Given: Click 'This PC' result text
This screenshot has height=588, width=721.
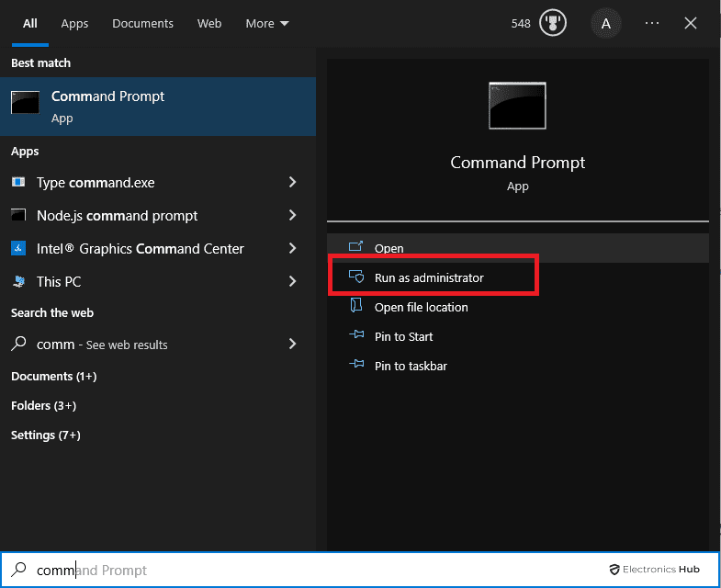Looking at the screenshot, I should pos(59,281).
